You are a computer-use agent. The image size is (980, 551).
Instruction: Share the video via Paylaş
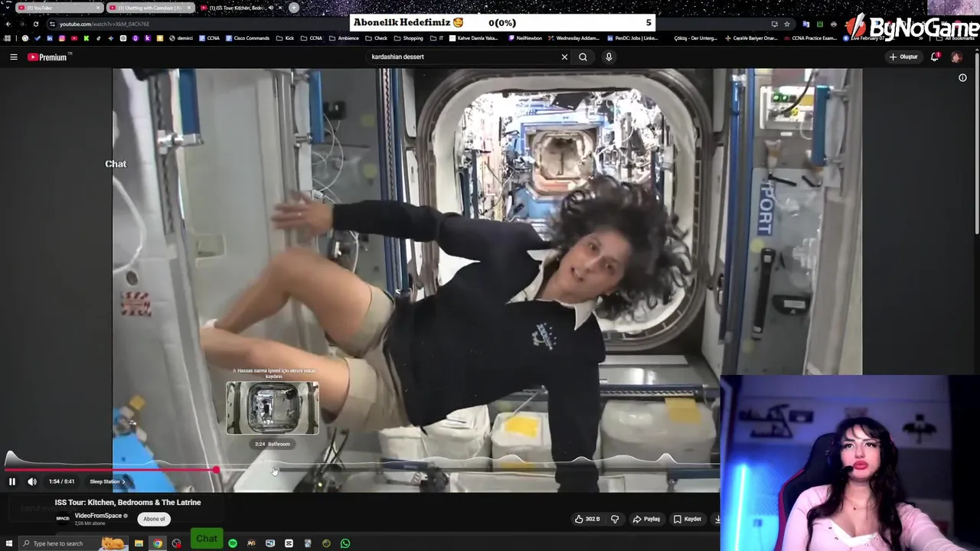(646, 519)
